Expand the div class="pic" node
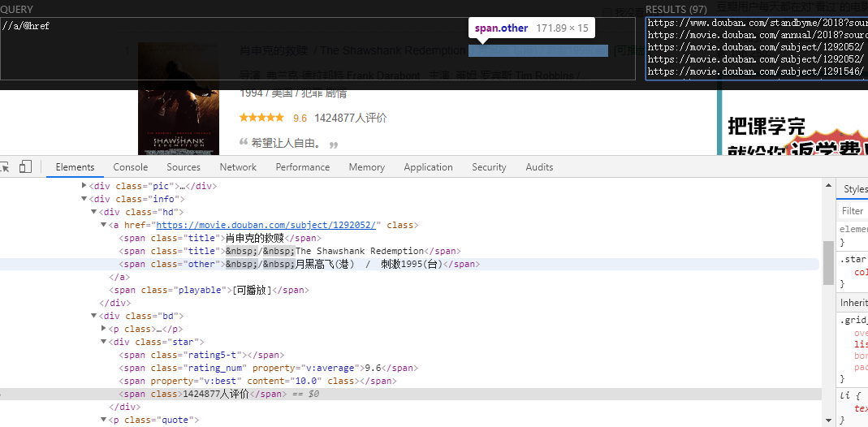The image size is (868, 427). coord(84,186)
